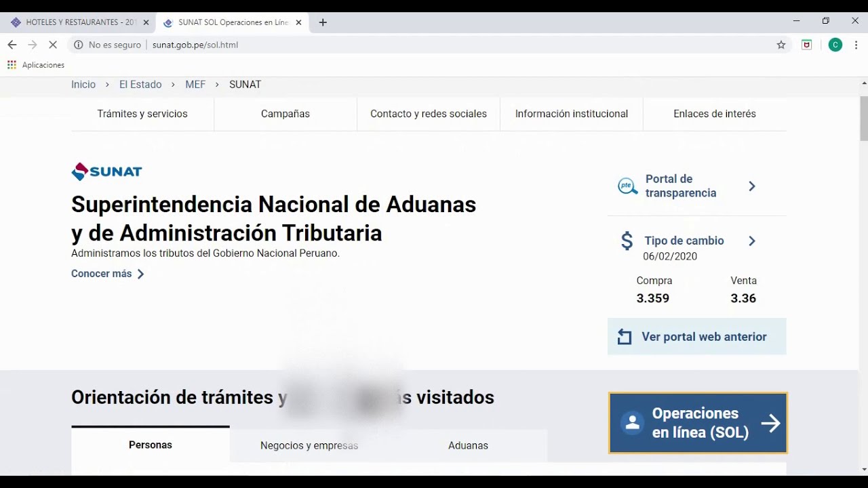Click the El Estado breadcrumb link
Screen dimensions: 868x488
click(140, 85)
